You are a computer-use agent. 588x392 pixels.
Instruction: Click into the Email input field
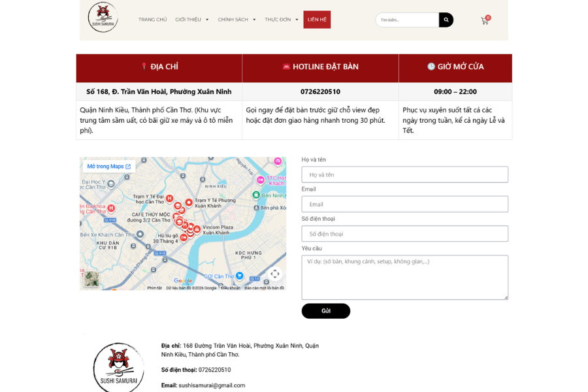tap(404, 204)
